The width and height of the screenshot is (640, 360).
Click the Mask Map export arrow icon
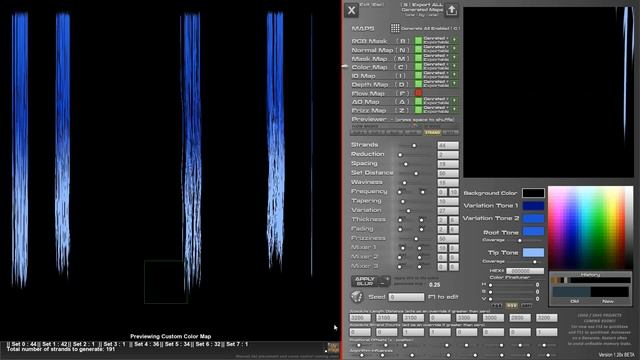point(454,58)
